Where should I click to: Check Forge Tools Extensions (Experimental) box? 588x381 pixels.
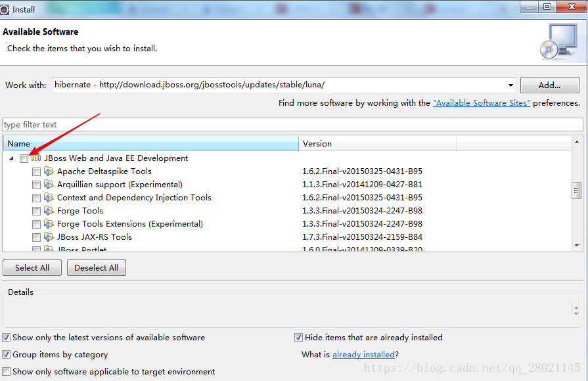36,224
